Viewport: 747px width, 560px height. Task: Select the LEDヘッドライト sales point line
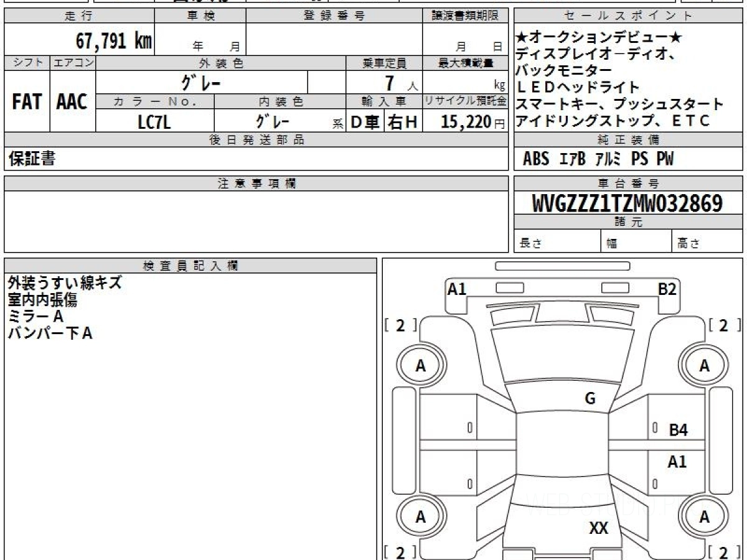pos(578,87)
